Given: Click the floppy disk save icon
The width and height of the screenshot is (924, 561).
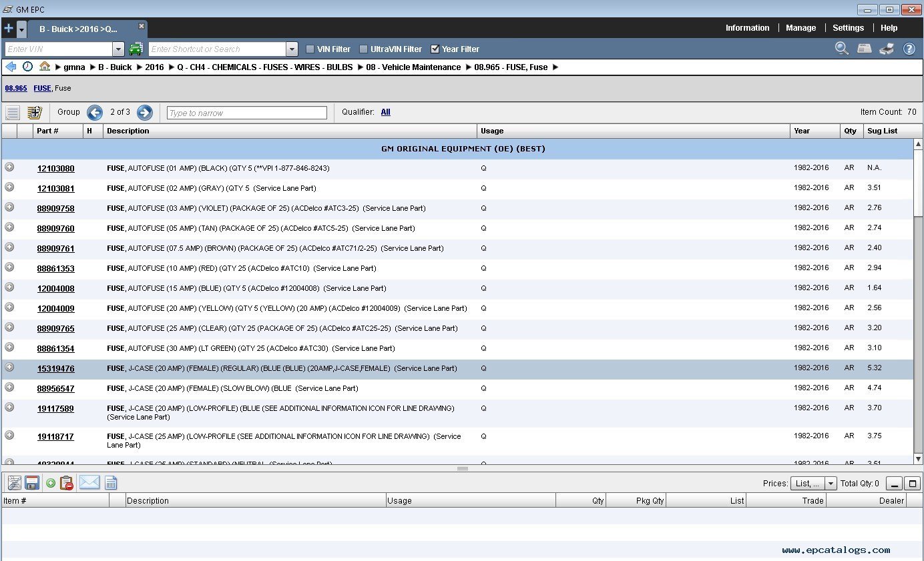Looking at the screenshot, I should coord(32,483).
